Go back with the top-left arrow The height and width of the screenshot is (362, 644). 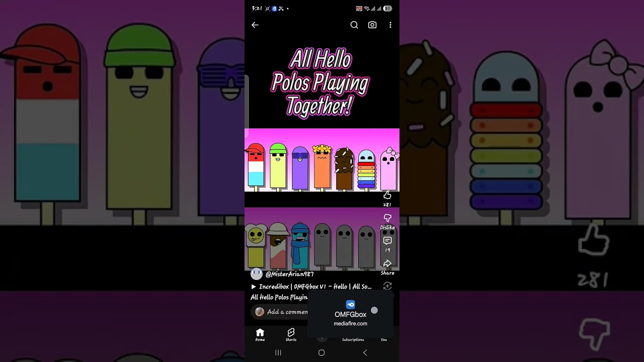(255, 25)
